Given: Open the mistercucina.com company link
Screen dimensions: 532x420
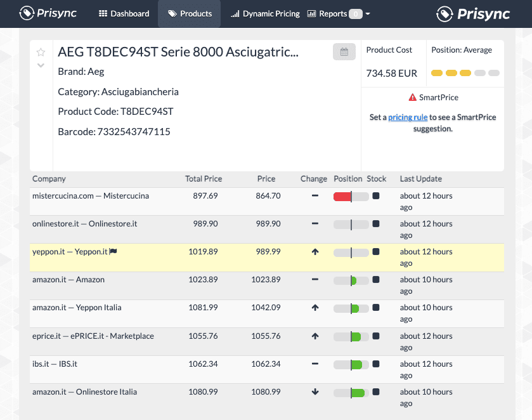Looking at the screenshot, I should pyautogui.click(x=90, y=196).
